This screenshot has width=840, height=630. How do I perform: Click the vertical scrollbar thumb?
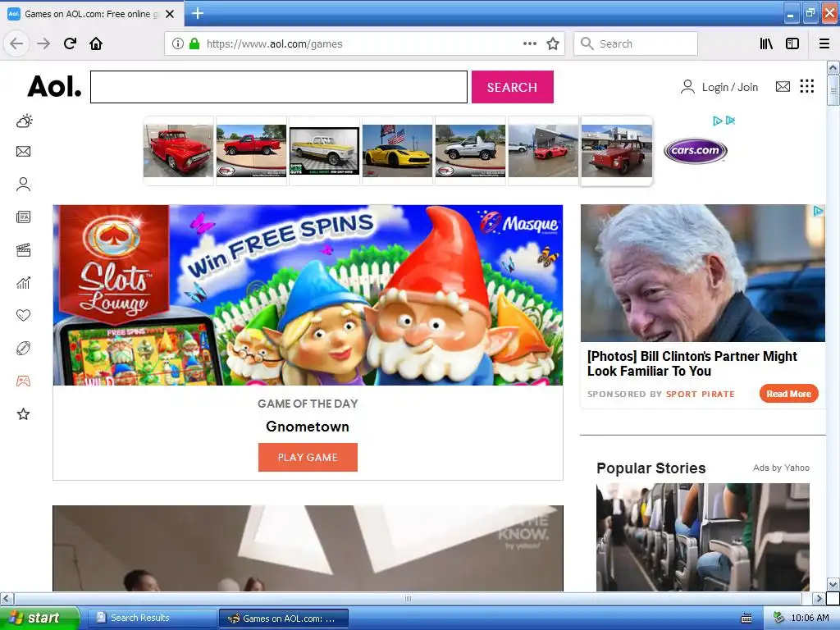(833, 90)
